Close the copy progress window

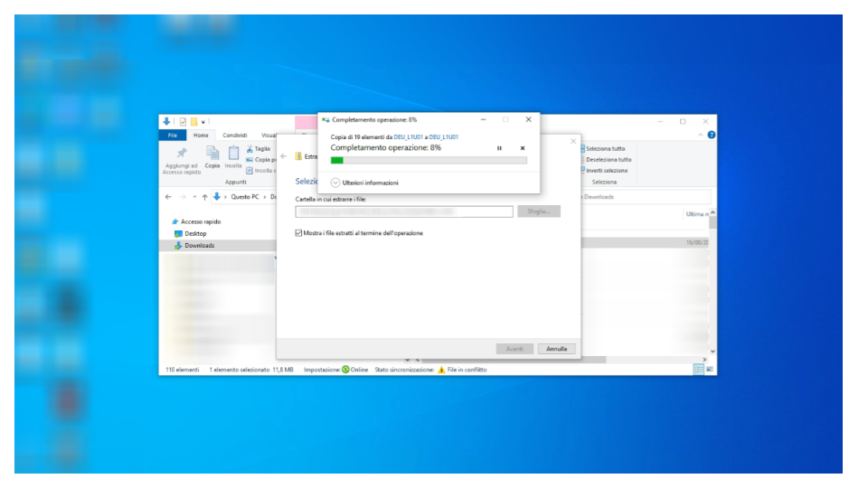pyautogui.click(x=529, y=119)
